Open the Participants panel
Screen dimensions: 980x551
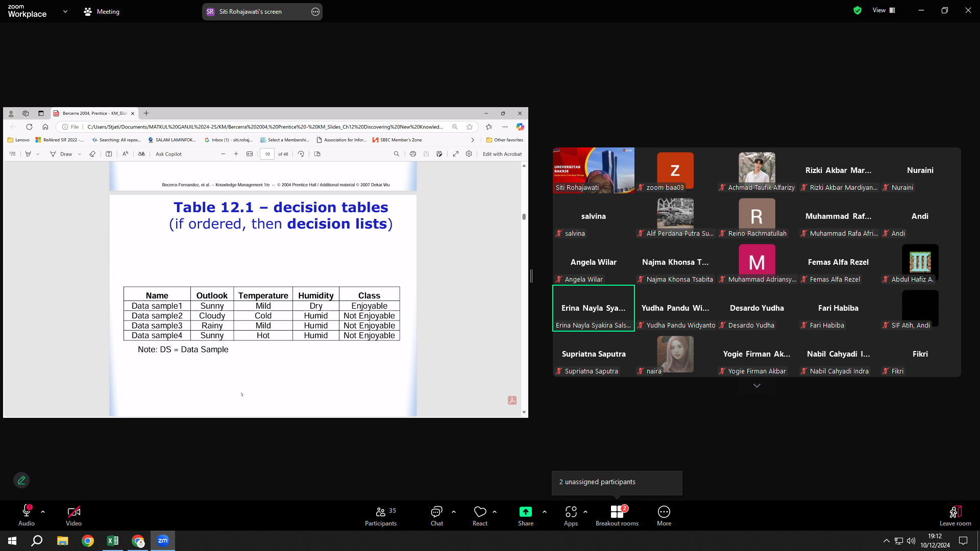point(381,515)
